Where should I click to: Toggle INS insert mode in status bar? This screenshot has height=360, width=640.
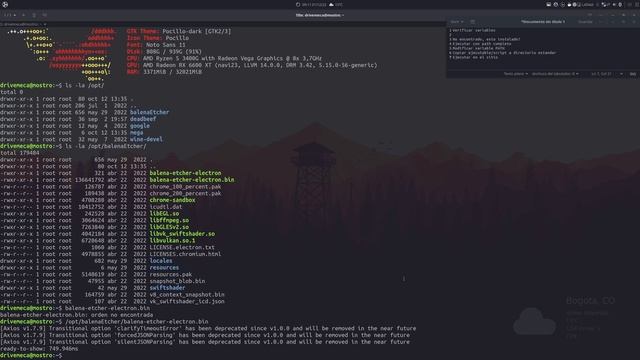tap(633, 74)
